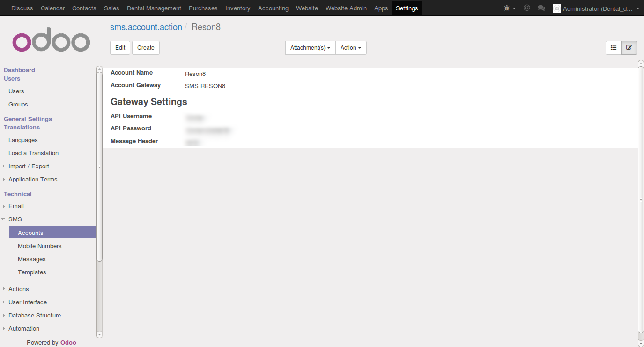
Task: Open the Technical section header
Action: pyautogui.click(x=18, y=194)
